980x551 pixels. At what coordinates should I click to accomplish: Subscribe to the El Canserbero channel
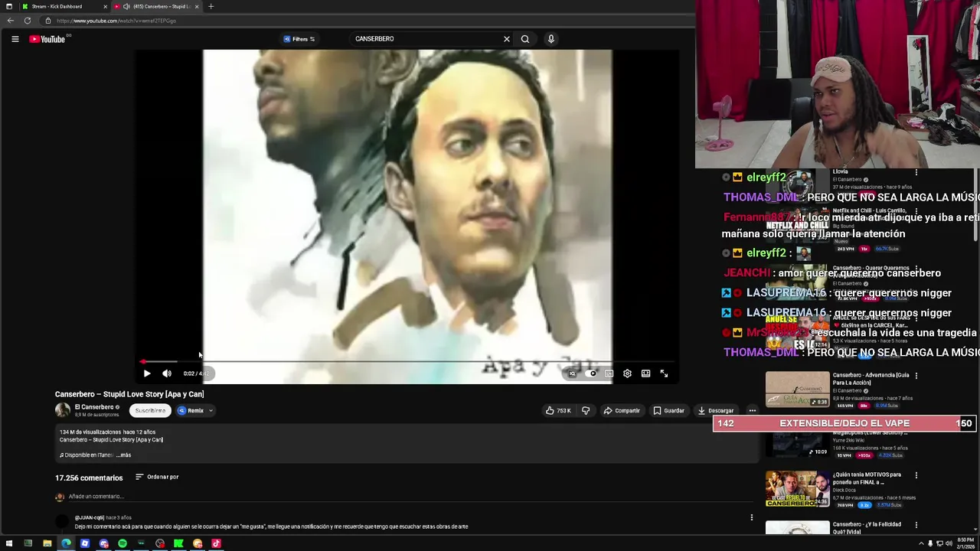(150, 411)
